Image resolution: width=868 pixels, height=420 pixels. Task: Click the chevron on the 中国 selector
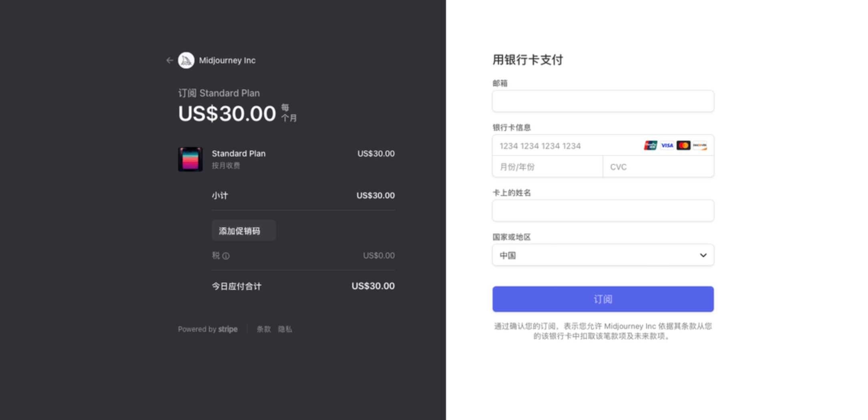pyautogui.click(x=703, y=255)
